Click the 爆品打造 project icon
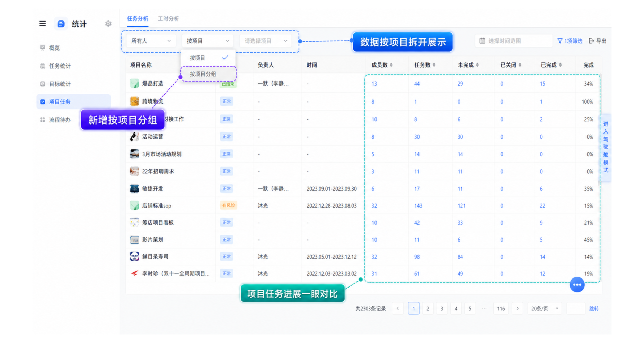 tap(134, 83)
